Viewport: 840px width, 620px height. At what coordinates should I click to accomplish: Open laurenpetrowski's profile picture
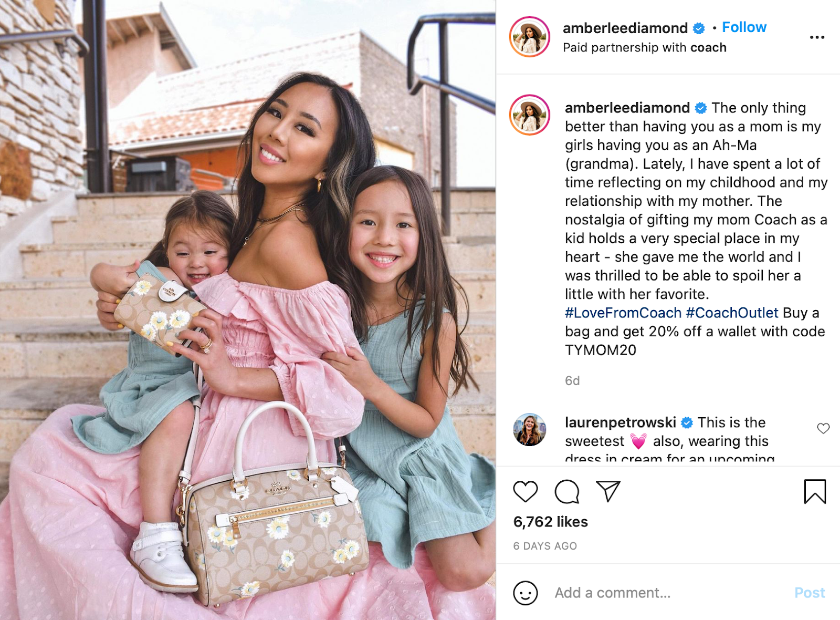[529, 429]
